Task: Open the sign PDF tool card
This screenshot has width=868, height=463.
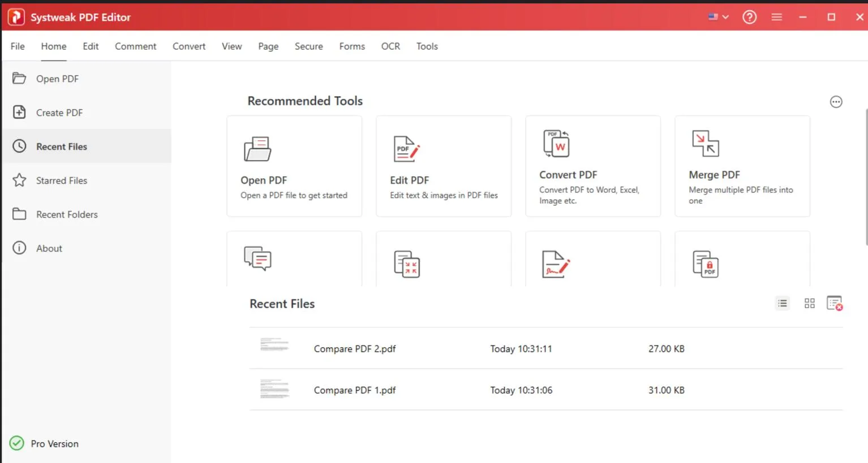Action: [556, 264]
